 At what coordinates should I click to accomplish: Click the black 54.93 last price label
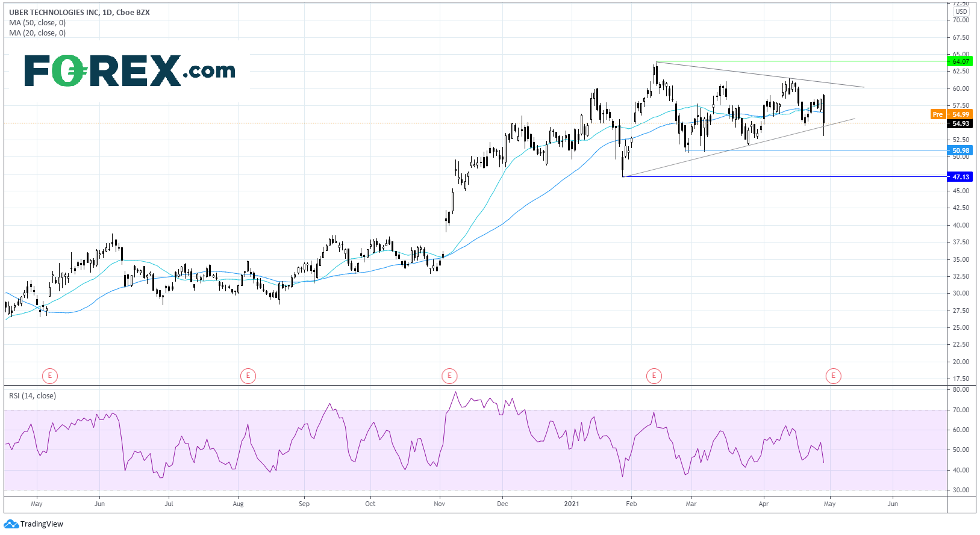pos(960,123)
